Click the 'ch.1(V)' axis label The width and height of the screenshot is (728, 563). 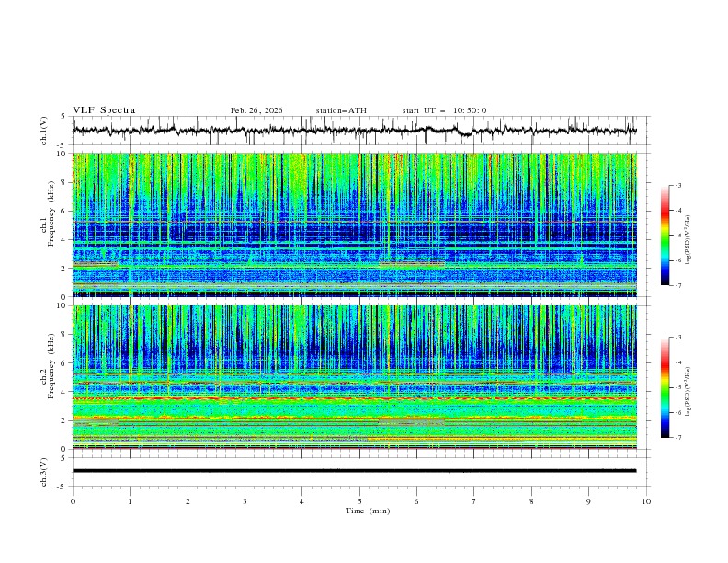coord(44,131)
